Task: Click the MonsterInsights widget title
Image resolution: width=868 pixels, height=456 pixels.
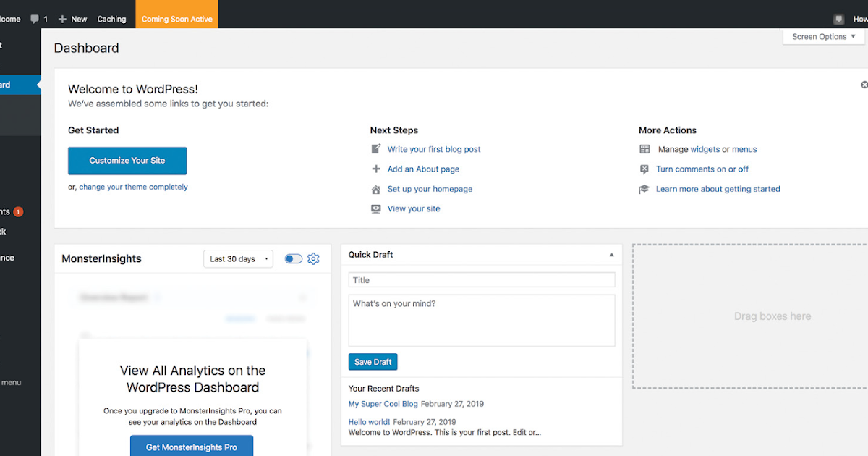Action: coord(101,258)
